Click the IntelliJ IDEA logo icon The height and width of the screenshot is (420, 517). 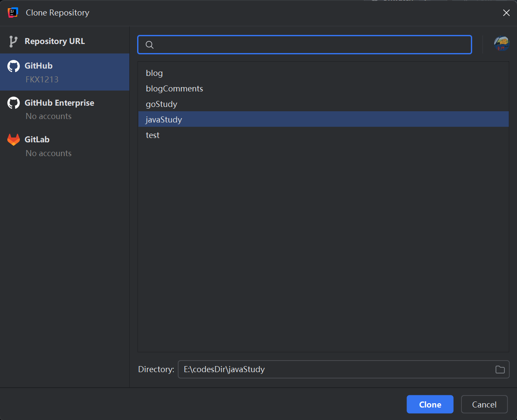[x=13, y=13]
